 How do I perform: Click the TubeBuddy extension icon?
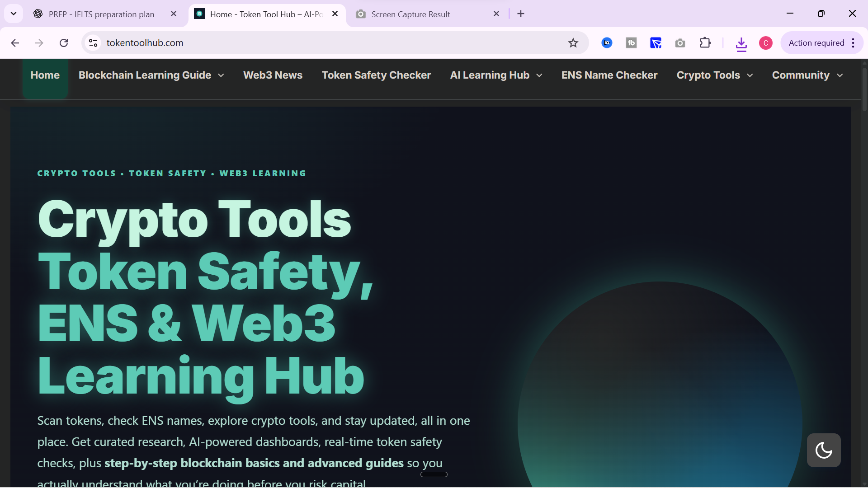pyautogui.click(x=632, y=43)
